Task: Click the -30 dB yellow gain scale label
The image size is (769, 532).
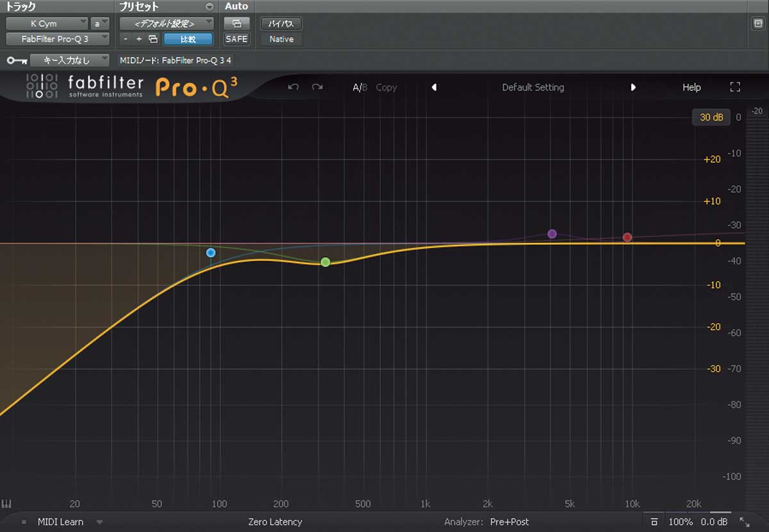Action: click(713, 369)
